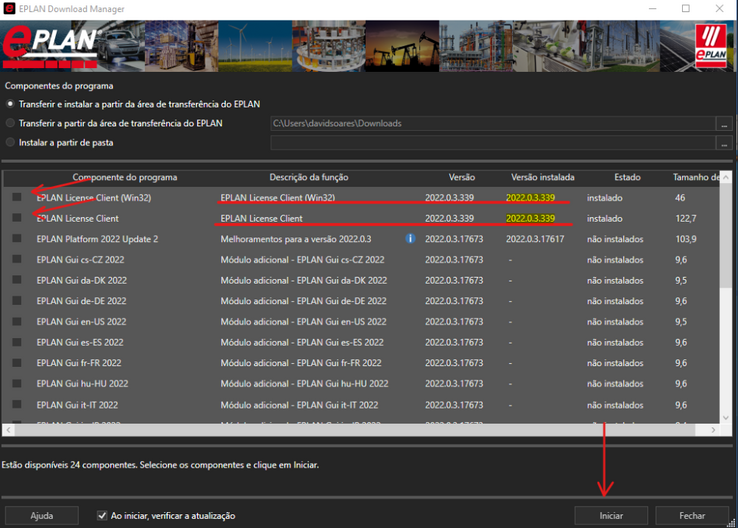
Task: Click the empty install folder path field
Action: (x=493, y=143)
